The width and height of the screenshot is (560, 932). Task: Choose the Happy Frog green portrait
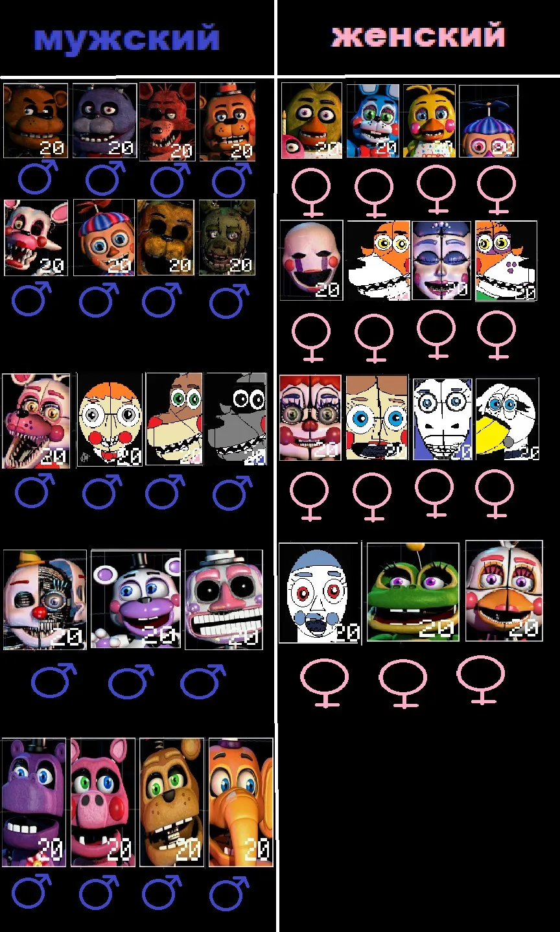point(413,592)
